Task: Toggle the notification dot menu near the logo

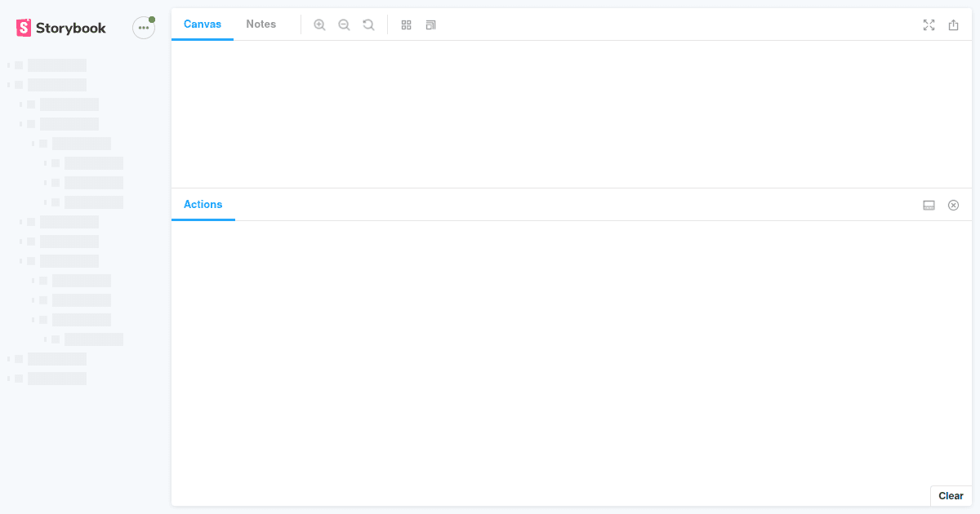Action: 143,27
